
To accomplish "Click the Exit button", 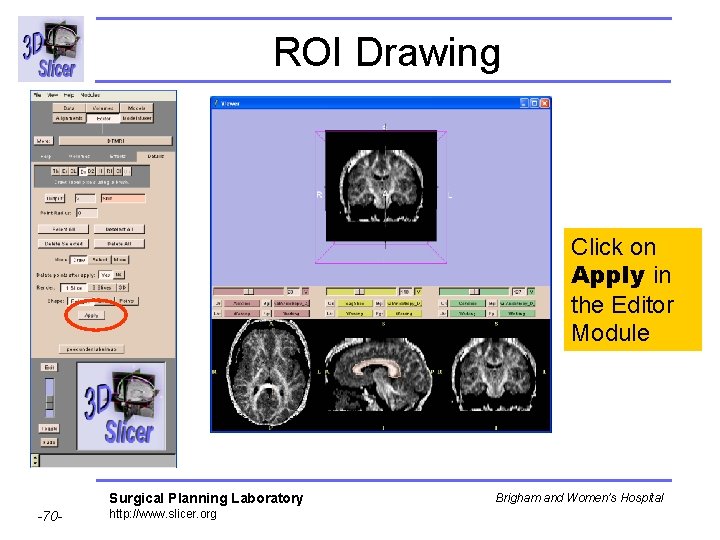I will pyautogui.click(x=49, y=367).
